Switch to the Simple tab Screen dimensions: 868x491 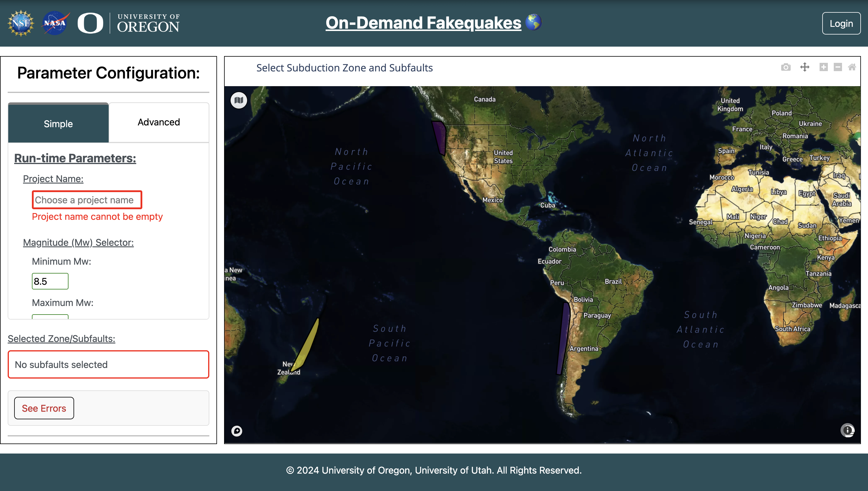click(x=58, y=123)
